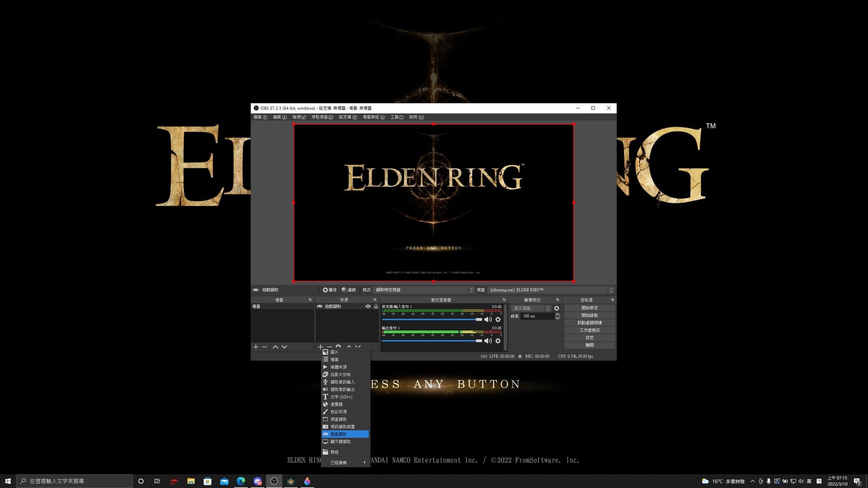Open 屬性 source properties in toolbar
868x488 pixels.
[x=330, y=290]
